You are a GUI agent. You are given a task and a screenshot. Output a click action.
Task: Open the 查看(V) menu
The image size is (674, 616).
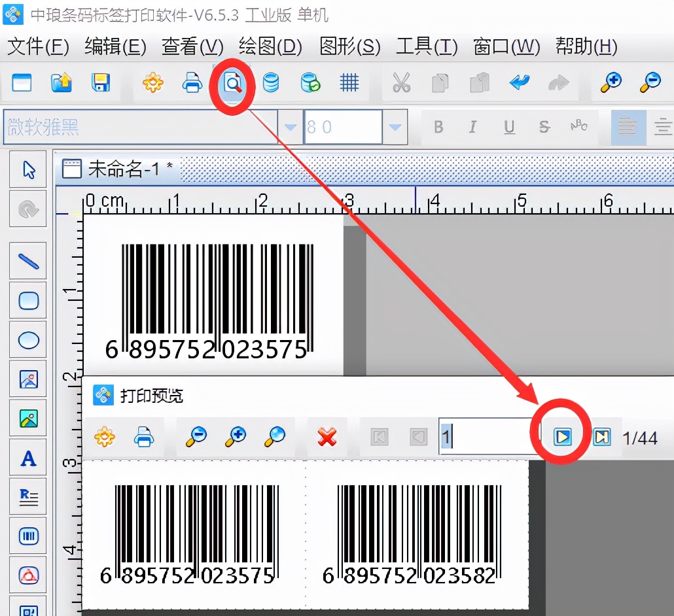click(192, 46)
